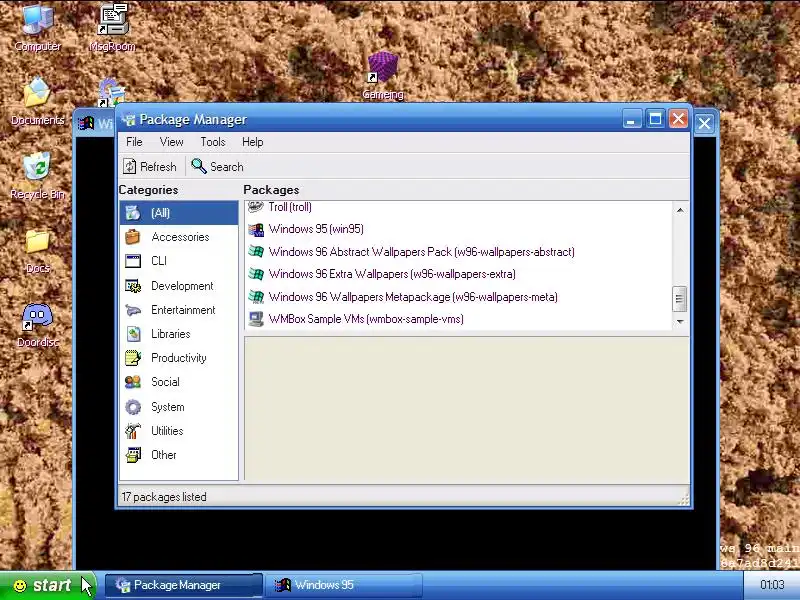
Task: Select the System gear icon
Action: tap(133, 407)
